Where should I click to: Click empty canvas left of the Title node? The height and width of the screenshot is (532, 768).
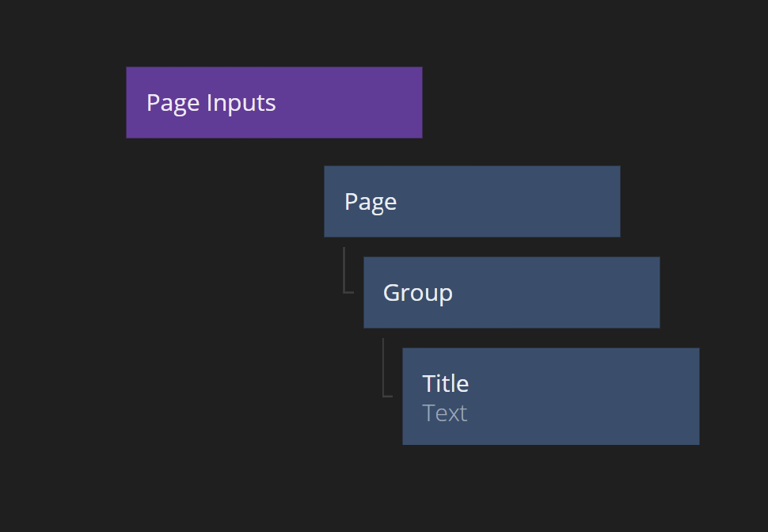(x=238, y=396)
